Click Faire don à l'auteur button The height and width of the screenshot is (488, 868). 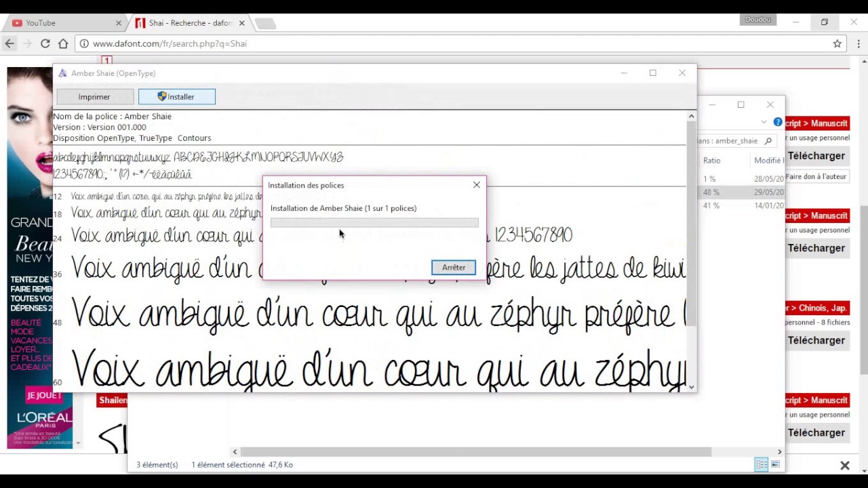coord(816,176)
